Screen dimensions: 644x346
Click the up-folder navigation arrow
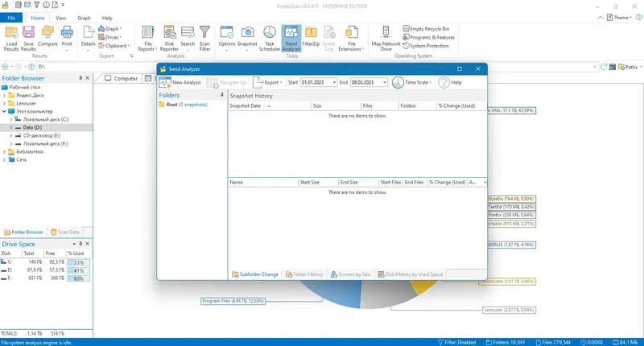(31, 67)
